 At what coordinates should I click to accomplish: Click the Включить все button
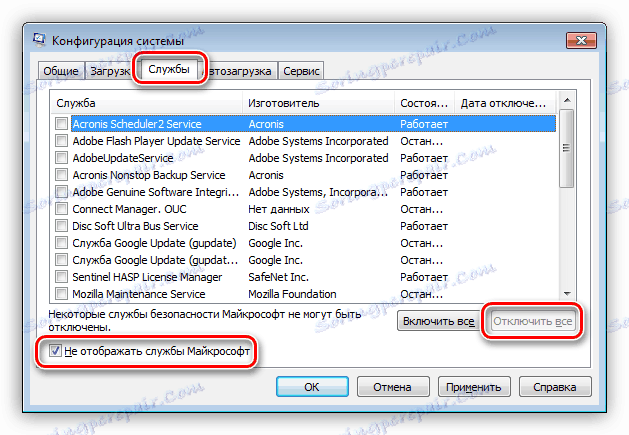438,321
